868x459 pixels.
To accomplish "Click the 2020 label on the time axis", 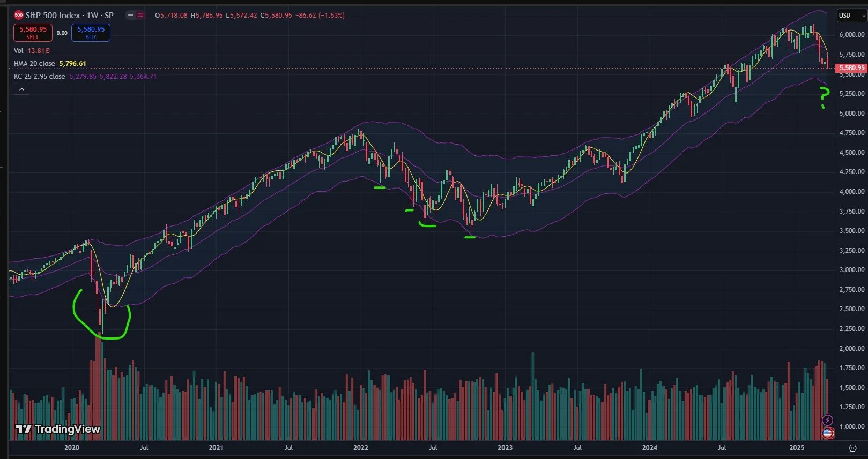I will (72, 447).
